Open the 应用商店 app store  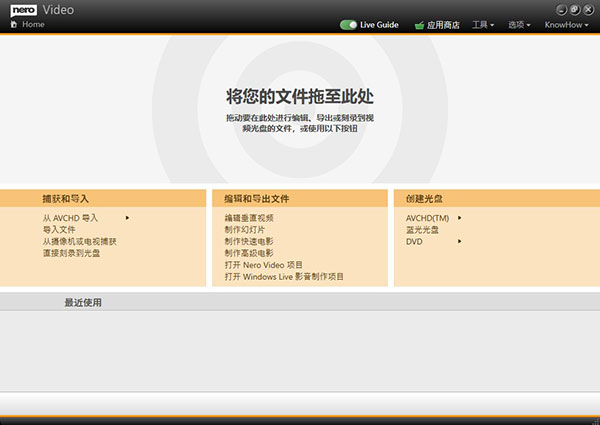[x=436, y=24]
